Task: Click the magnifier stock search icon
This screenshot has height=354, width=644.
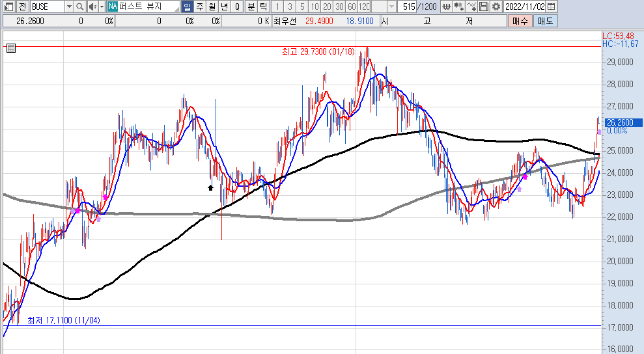Action: (x=80, y=7)
